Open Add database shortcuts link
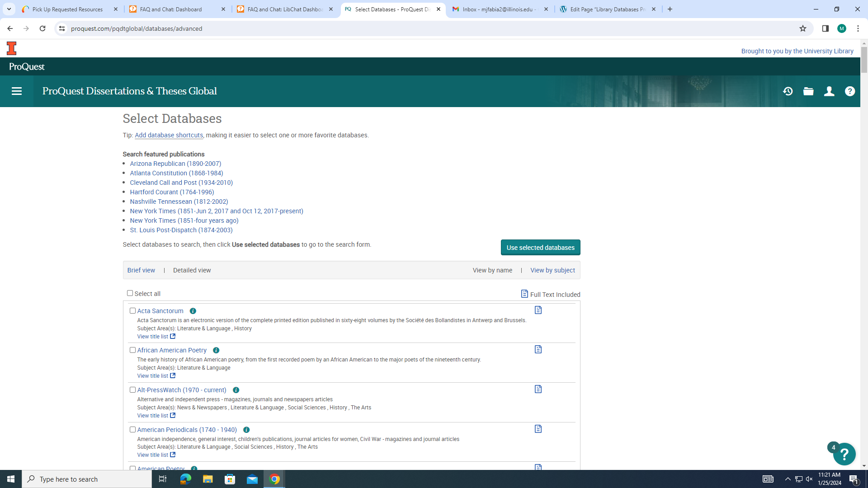868x488 pixels. (x=169, y=135)
